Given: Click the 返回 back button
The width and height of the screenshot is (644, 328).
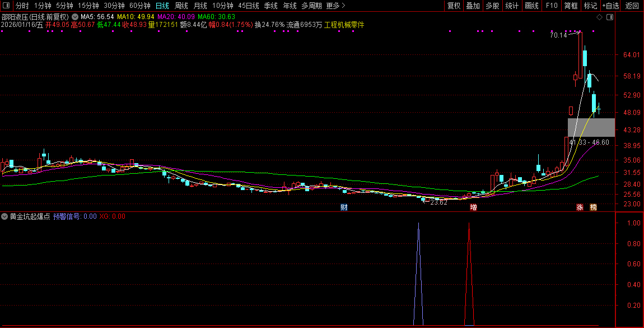Looking at the screenshot, I should click(632, 6).
